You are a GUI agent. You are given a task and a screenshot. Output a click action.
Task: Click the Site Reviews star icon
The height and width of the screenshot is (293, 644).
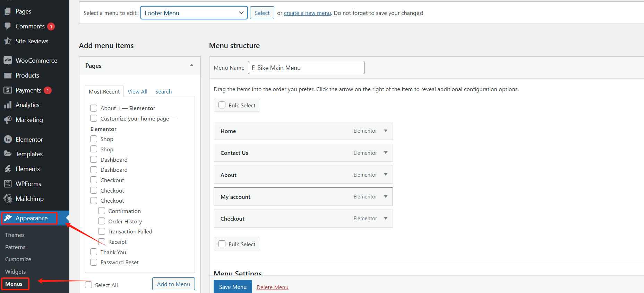coord(8,41)
